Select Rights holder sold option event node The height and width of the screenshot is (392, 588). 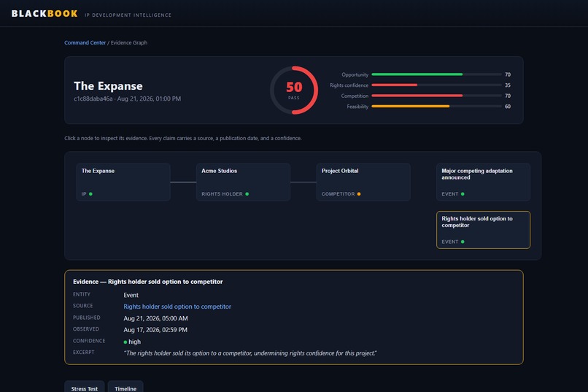coord(483,230)
